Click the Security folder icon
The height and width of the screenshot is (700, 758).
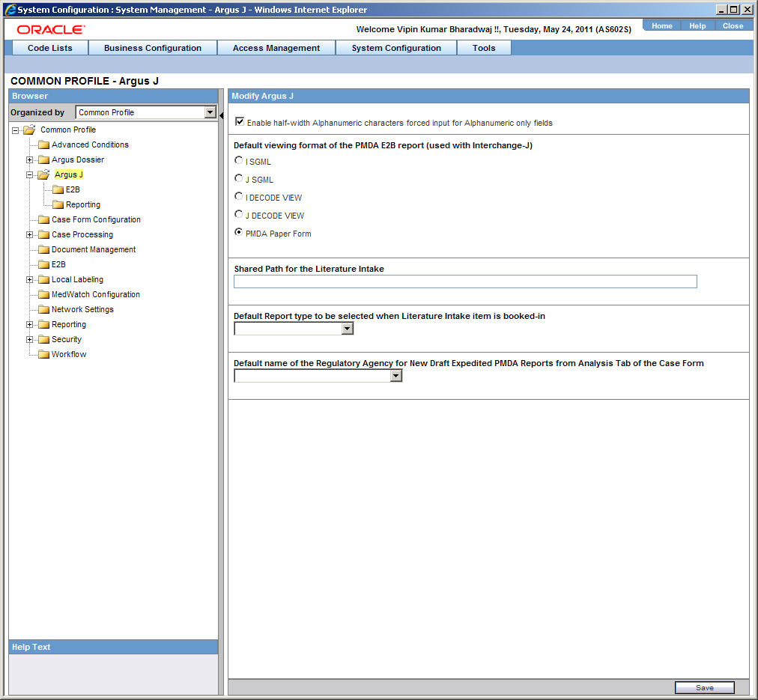(44, 339)
